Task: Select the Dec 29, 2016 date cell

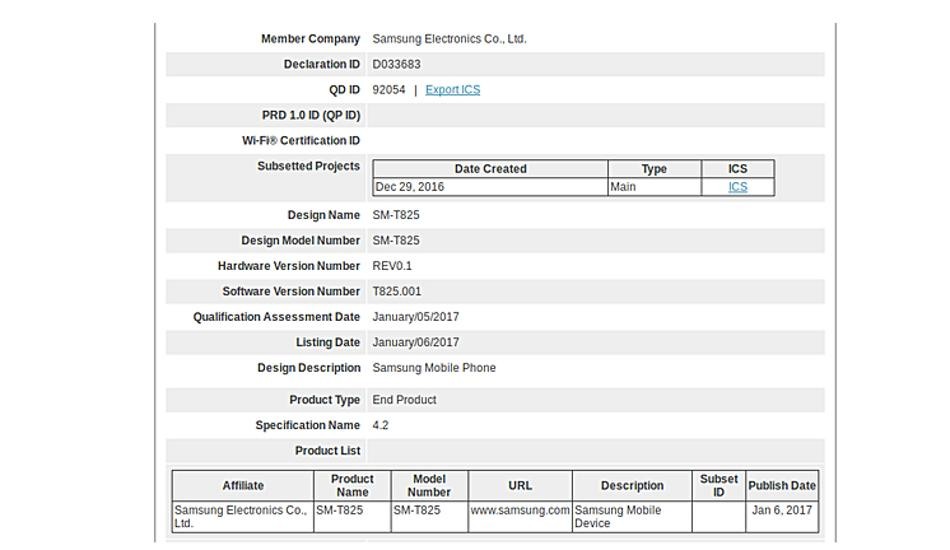Action: [x=410, y=187]
